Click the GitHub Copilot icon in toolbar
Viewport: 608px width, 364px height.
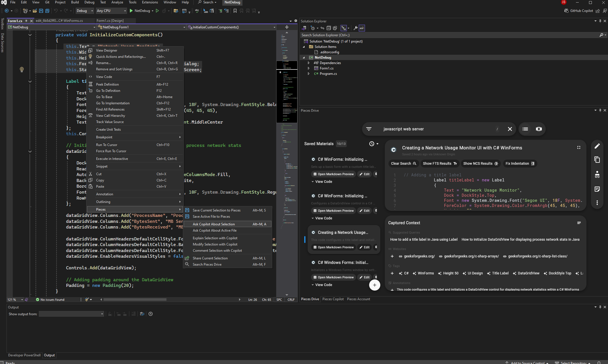[566, 11]
